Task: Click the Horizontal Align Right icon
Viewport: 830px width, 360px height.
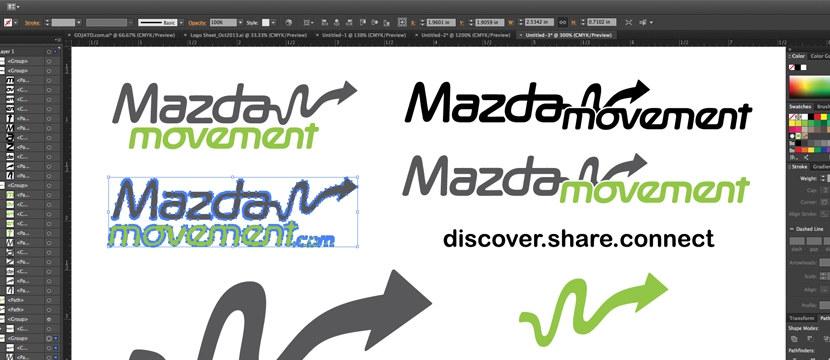Action: point(349,23)
